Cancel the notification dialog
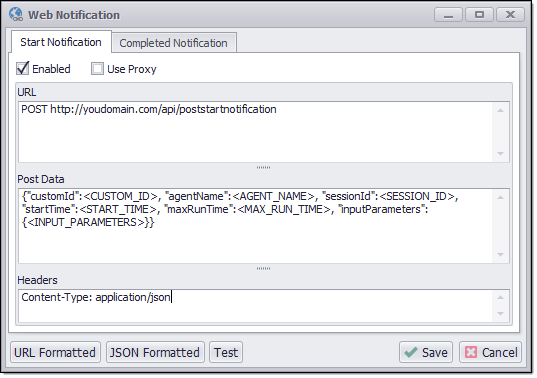 pyautogui.click(x=490, y=352)
